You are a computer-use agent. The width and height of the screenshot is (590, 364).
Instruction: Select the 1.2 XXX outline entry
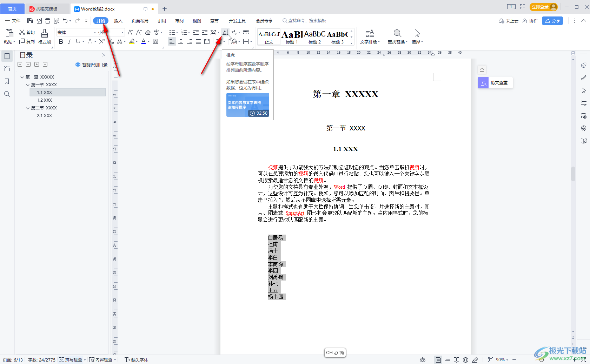click(x=44, y=100)
